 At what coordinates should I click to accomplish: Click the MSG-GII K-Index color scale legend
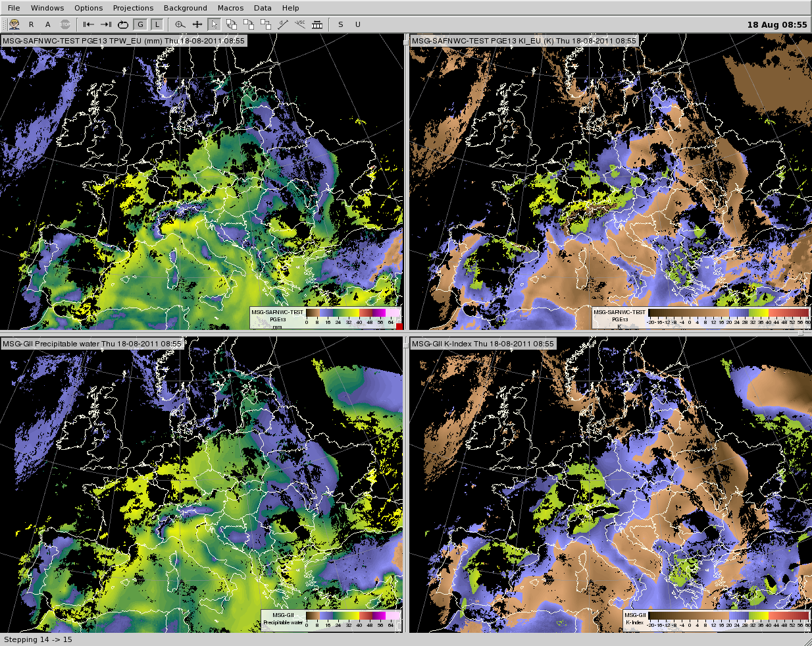(716, 619)
